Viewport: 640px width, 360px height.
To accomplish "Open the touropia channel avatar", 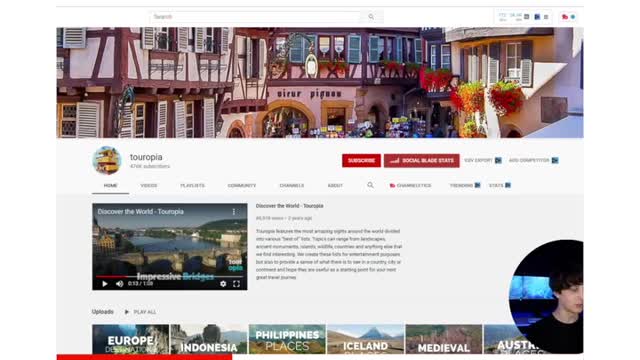I will click(107, 160).
